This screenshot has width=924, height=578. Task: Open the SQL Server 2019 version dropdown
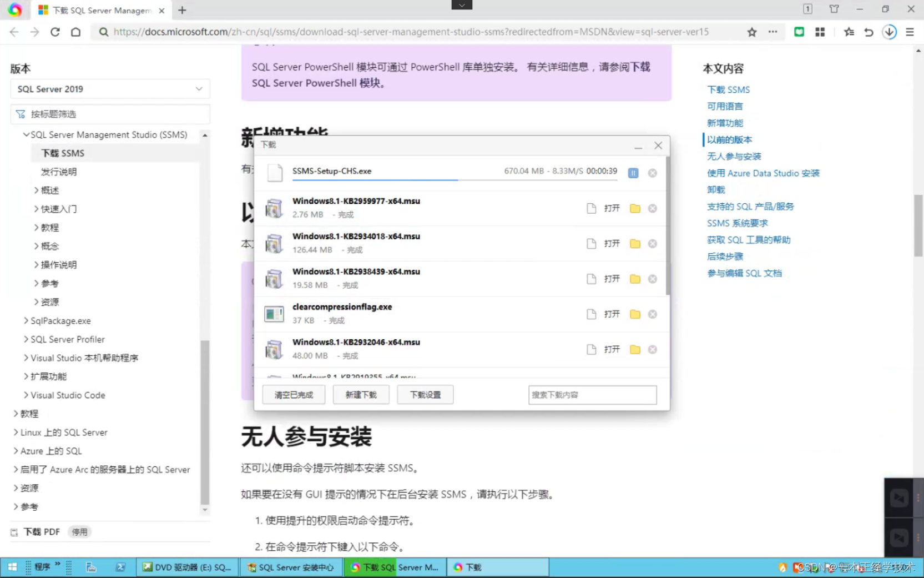click(x=110, y=89)
